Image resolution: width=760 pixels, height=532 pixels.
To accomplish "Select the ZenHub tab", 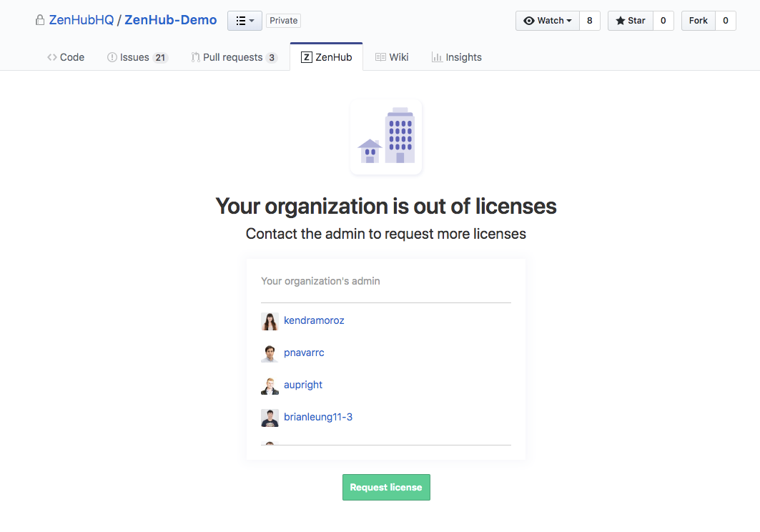I will coord(326,57).
